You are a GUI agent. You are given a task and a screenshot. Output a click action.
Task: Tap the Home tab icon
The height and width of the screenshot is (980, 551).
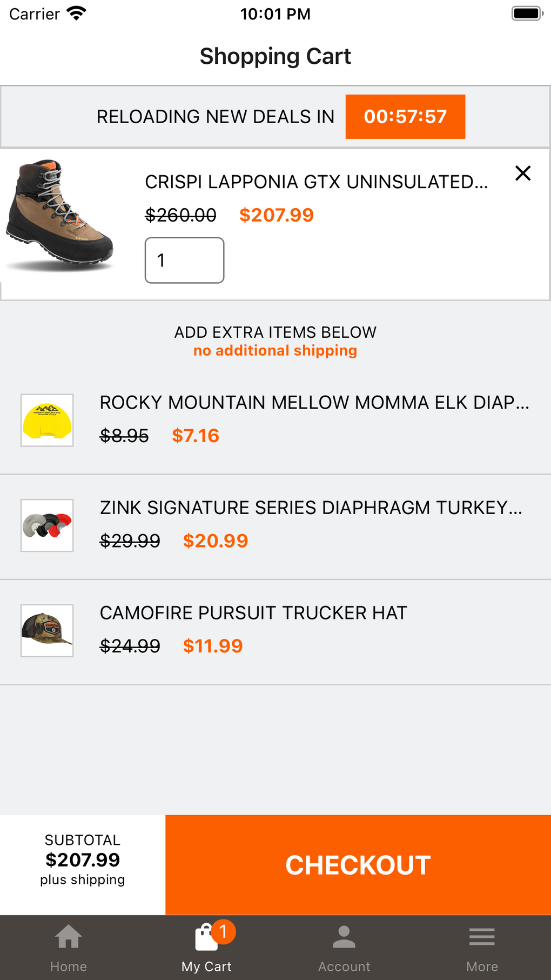pyautogui.click(x=69, y=937)
